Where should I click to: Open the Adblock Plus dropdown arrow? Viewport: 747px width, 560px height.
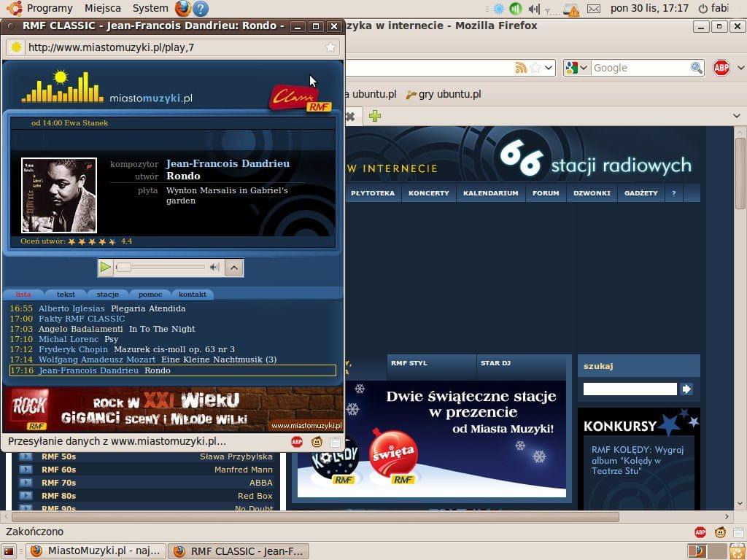[x=740, y=68]
